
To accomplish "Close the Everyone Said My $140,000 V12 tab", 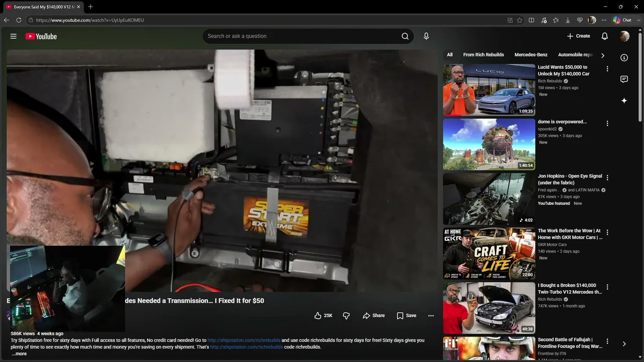I will point(78,7).
